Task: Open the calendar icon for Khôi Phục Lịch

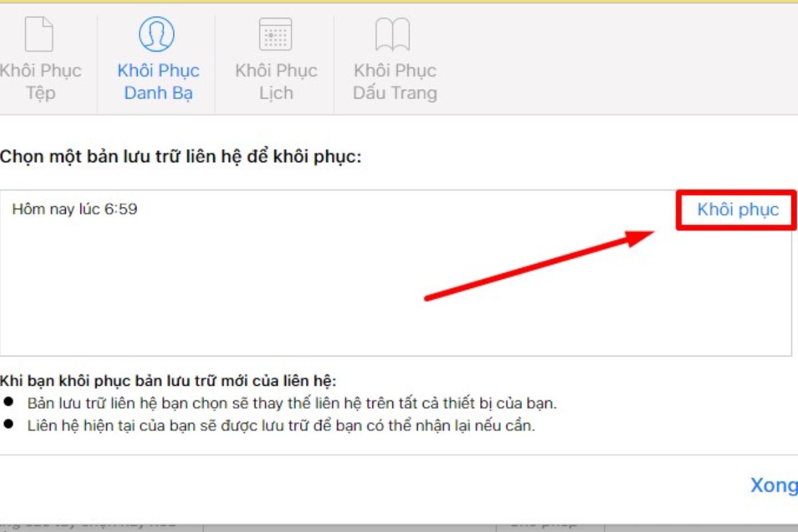Action: click(275, 33)
